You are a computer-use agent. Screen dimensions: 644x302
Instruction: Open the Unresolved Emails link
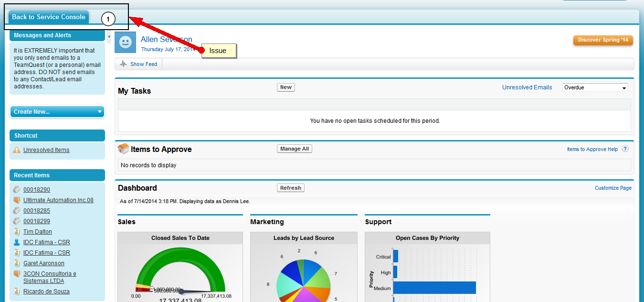[527, 87]
